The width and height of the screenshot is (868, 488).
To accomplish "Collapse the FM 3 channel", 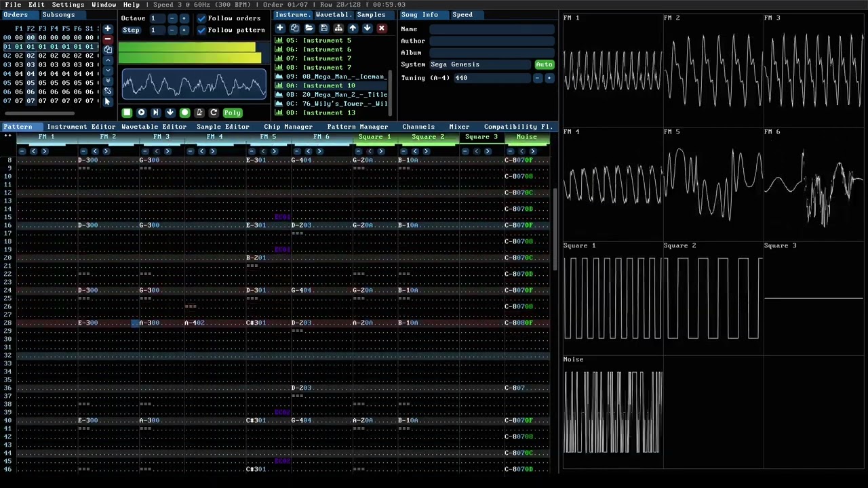I will (x=146, y=151).
